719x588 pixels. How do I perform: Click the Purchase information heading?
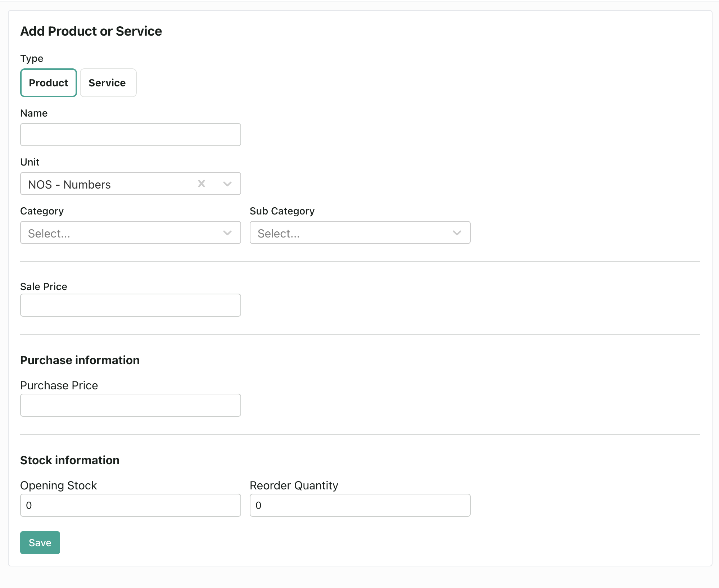pos(80,360)
